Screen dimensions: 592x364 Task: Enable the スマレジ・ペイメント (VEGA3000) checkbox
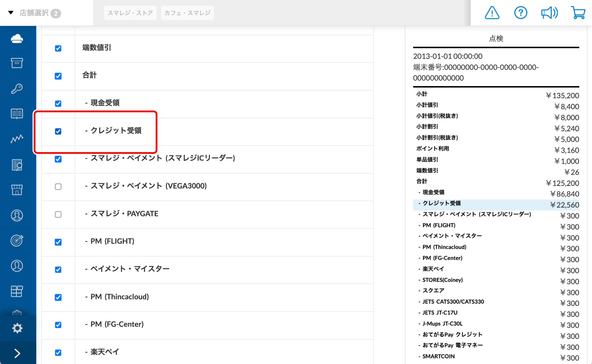58,187
